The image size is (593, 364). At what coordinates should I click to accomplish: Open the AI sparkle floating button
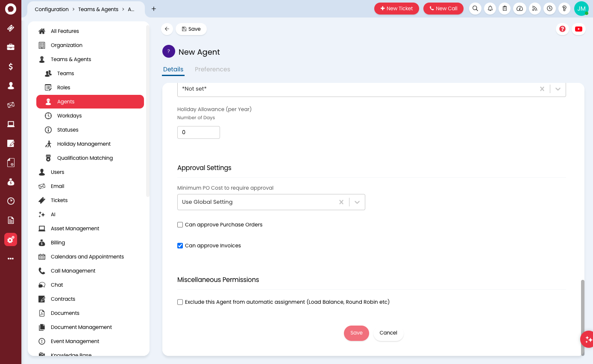point(588,339)
